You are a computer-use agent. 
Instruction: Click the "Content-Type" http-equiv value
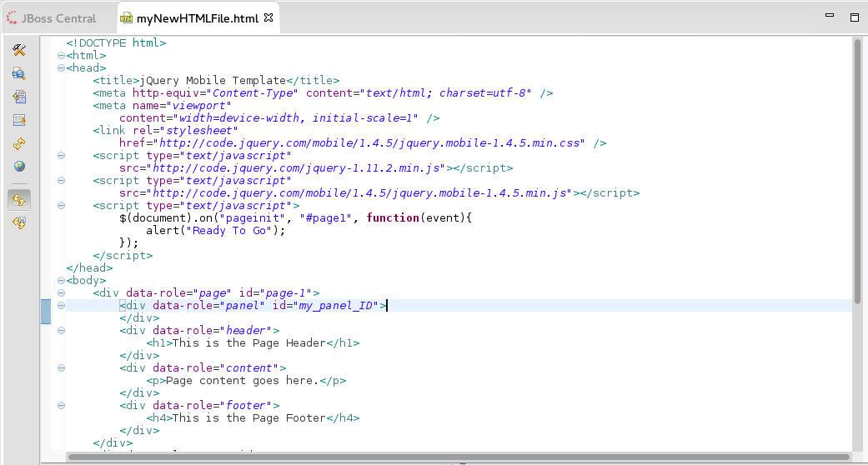254,93
